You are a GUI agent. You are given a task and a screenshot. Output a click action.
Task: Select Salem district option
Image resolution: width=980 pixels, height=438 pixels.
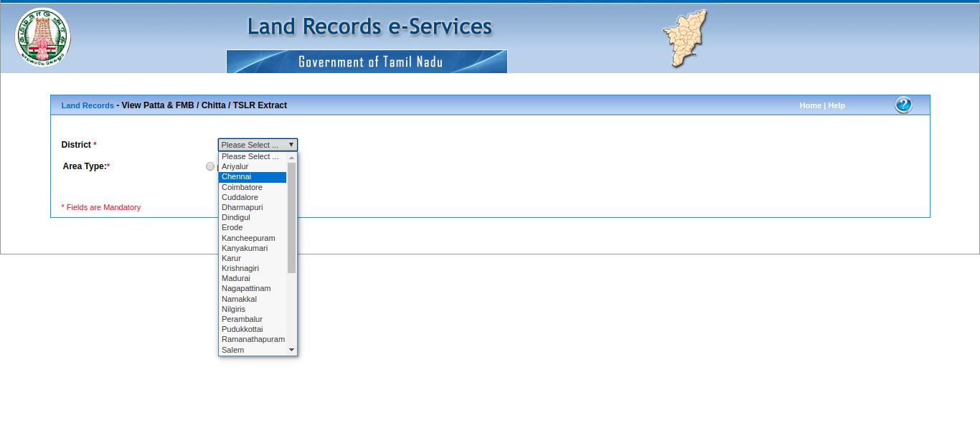[253, 350]
